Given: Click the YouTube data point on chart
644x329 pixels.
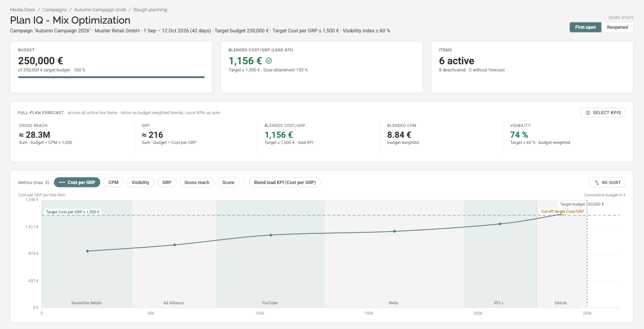Looking at the screenshot, I should 271,235.
